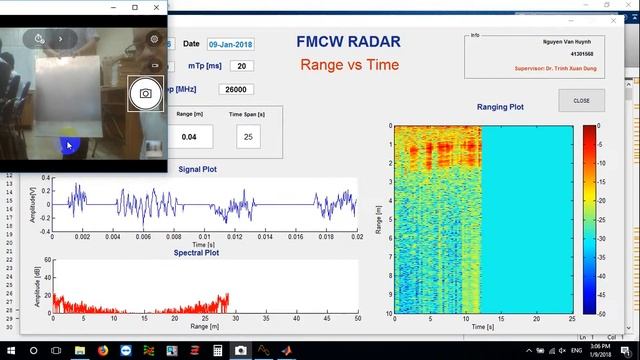Click the volume icon in system tray
The width and height of the screenshot is (640, 360).
(562, 351)
